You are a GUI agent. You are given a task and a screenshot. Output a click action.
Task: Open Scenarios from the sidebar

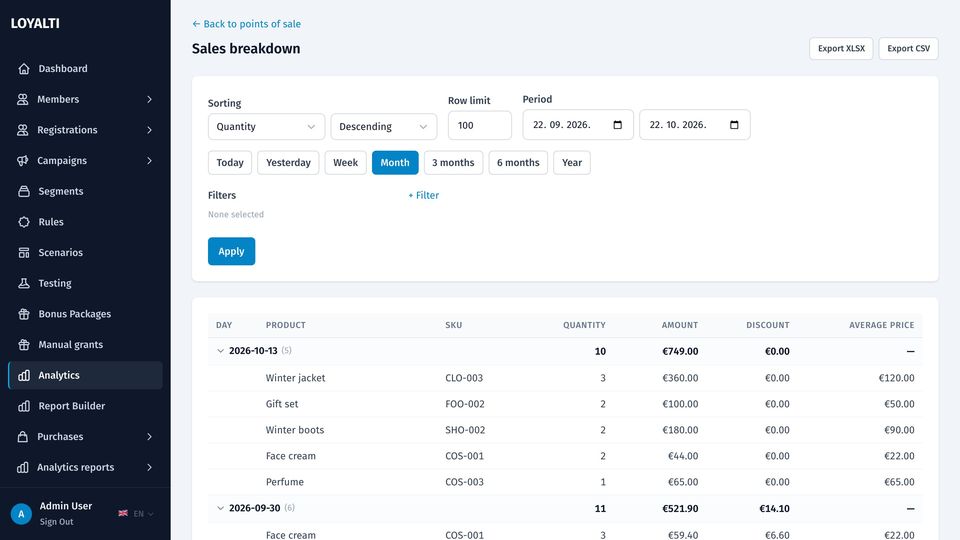85,252
